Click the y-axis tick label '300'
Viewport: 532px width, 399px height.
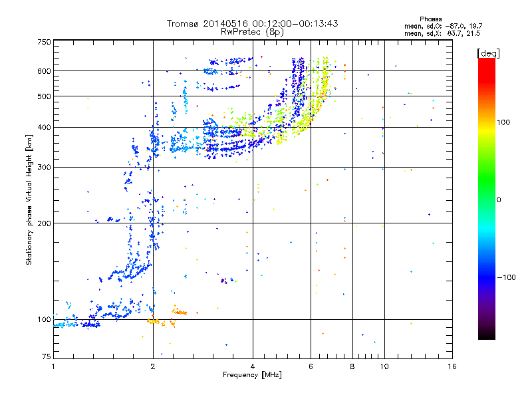44,168
